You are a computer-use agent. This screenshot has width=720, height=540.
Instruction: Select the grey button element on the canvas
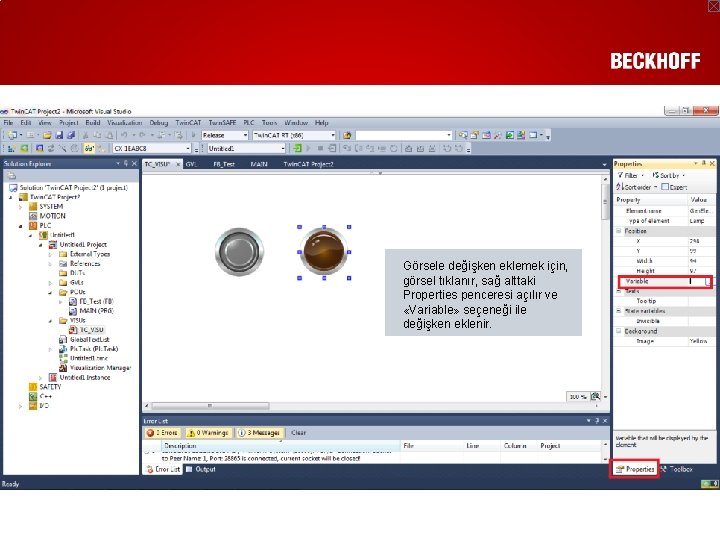(x=239, y=252)
